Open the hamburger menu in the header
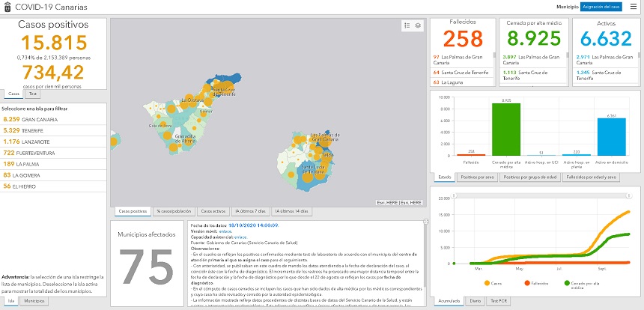The height and width of the screenshot is (310, 644). coord(634,7)
